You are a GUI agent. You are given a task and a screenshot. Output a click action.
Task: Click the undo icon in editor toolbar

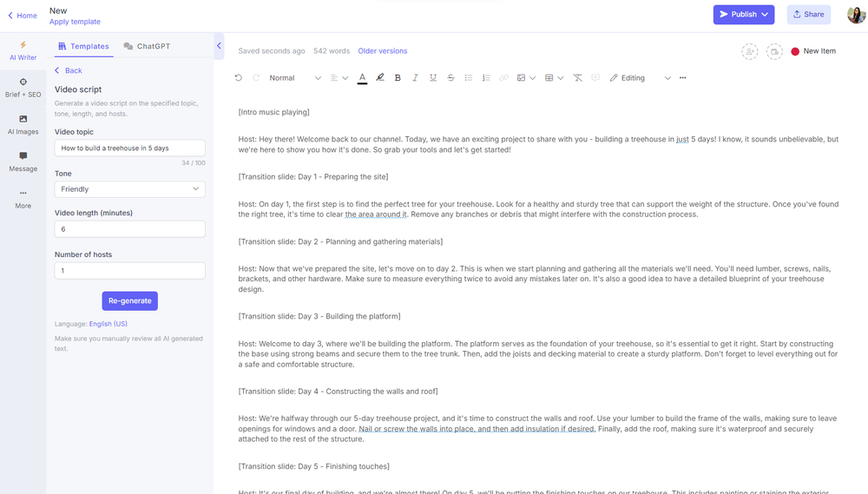[x=239, y=78]
